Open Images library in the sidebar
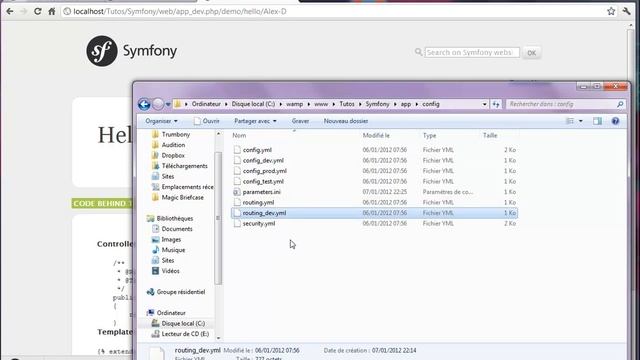This screenshot has width=640, height=360. [166, 240]
